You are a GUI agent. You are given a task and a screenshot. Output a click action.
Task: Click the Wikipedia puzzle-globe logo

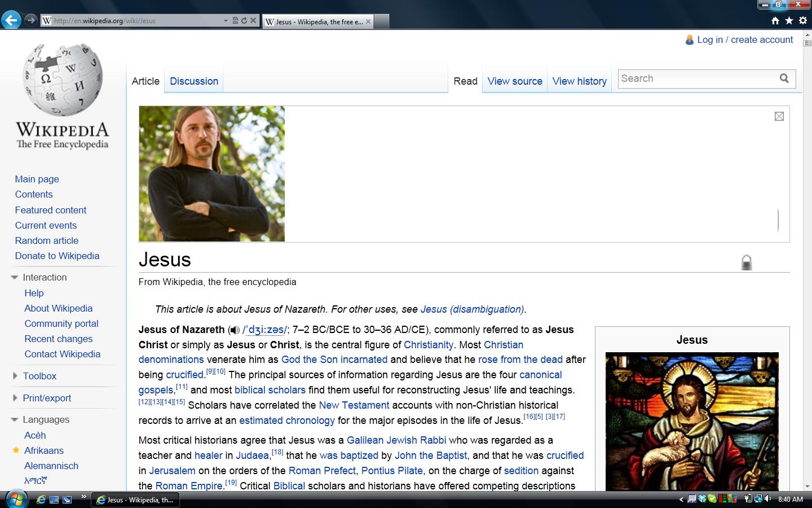[x=62, y=79]
